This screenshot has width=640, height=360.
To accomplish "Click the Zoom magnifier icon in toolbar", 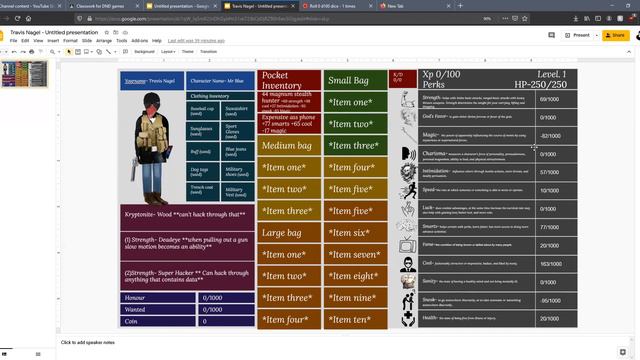I will (52, 52).
